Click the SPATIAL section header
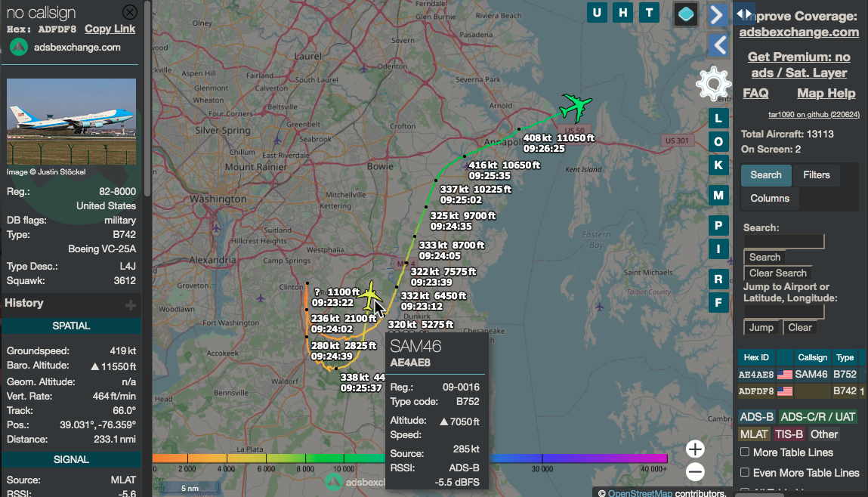 click(72, 326)
